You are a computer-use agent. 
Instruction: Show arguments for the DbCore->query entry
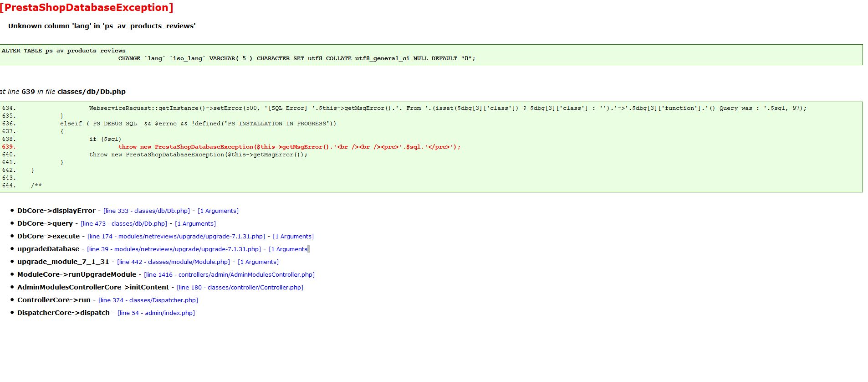point(195,224)
